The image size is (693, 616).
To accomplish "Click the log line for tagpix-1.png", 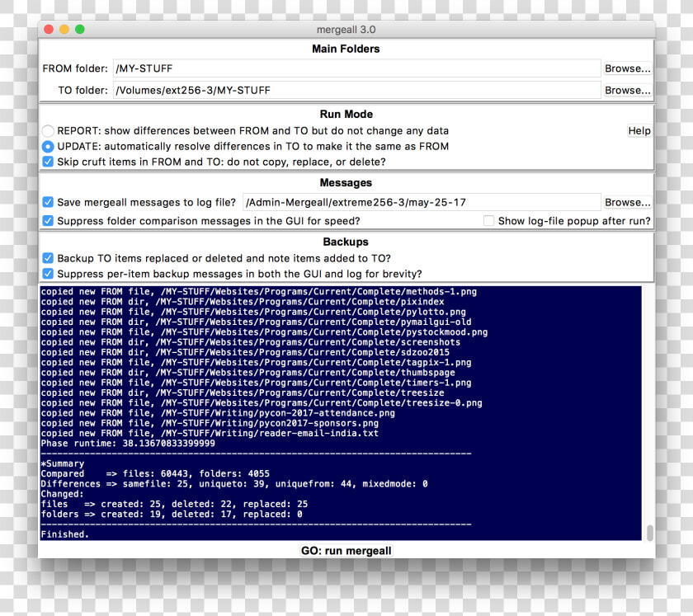I will (x=256, y=362).
